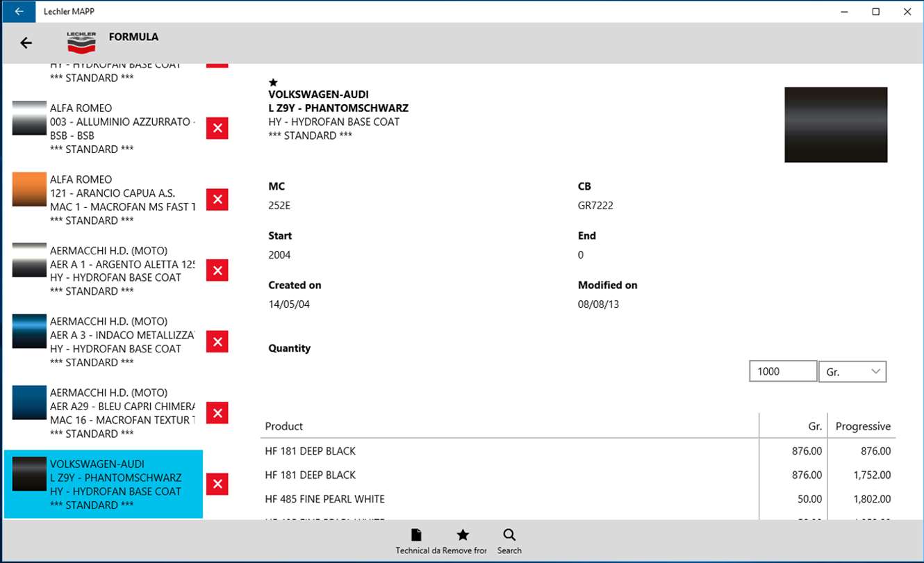Click CB value GR7222
The image size is (924, 563).
595,206
